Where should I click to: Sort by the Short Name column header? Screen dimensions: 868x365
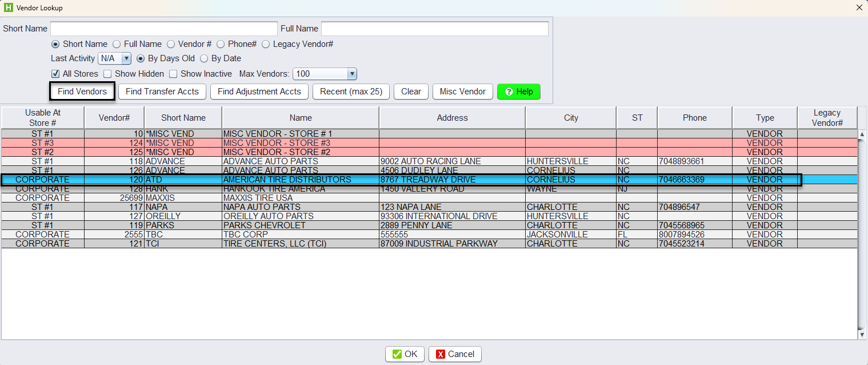[183, 118]
